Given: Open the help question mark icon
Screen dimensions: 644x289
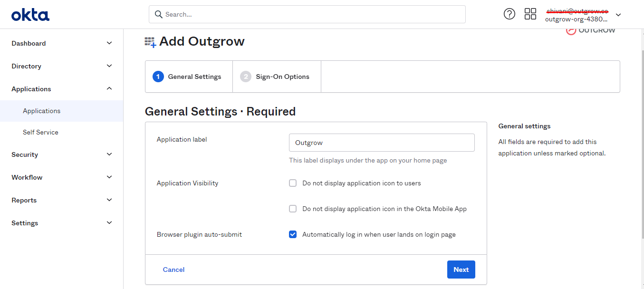Looking at the screenshot, I should 509,14.
